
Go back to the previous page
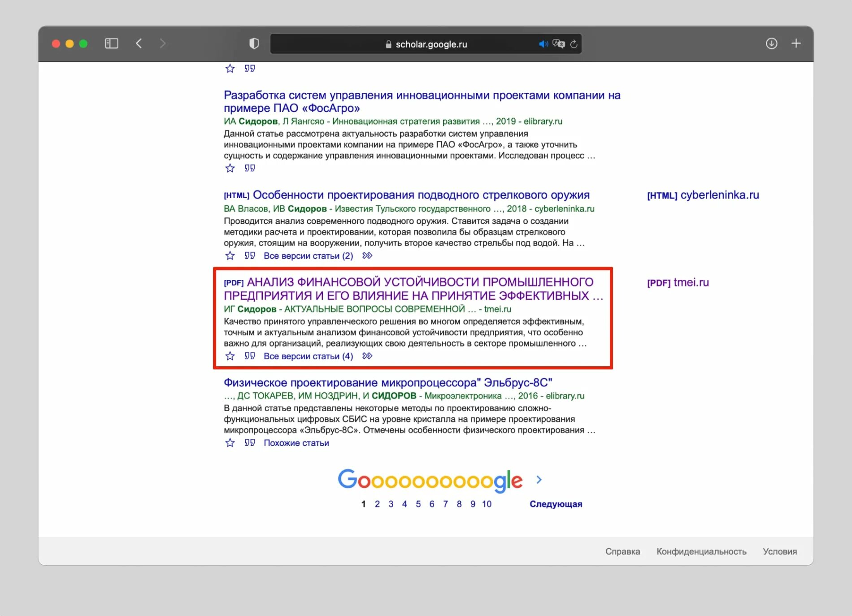click(x=139, y=43)
